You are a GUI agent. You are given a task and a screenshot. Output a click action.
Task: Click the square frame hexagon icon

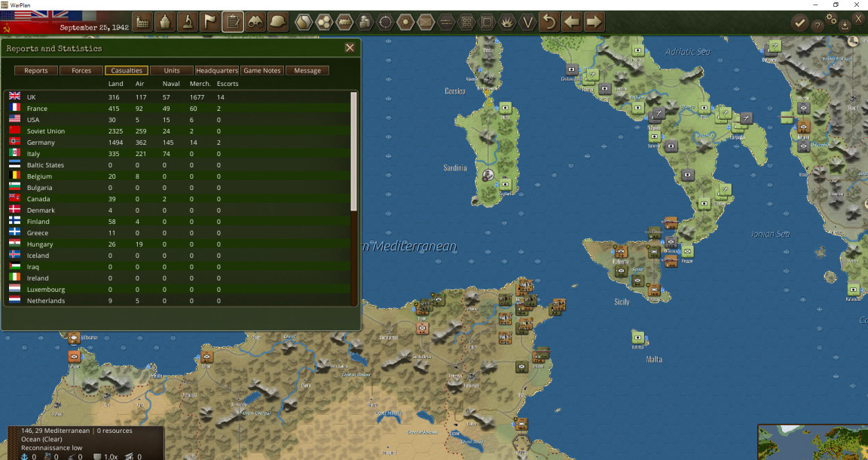point(487,22)
